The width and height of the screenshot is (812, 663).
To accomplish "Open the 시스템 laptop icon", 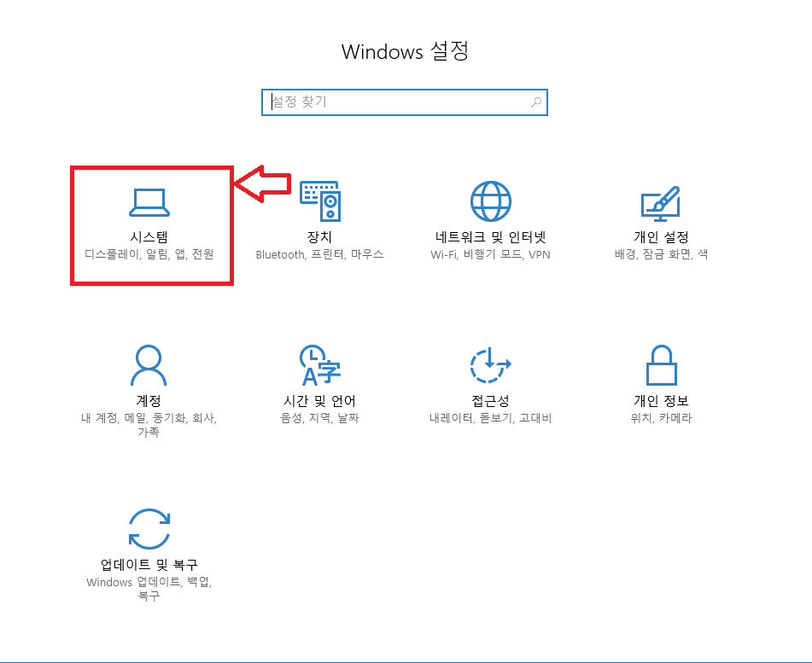I will 149,202.
